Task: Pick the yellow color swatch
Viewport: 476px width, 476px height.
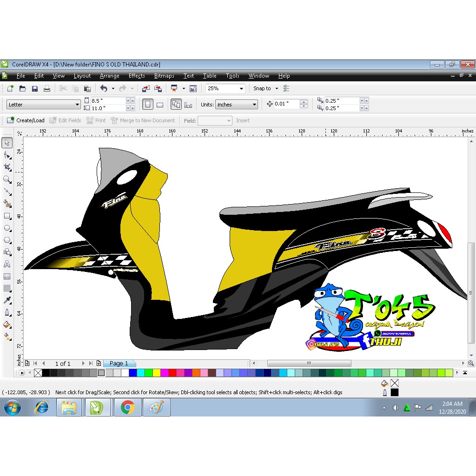Action: click(x=156, y=372)
